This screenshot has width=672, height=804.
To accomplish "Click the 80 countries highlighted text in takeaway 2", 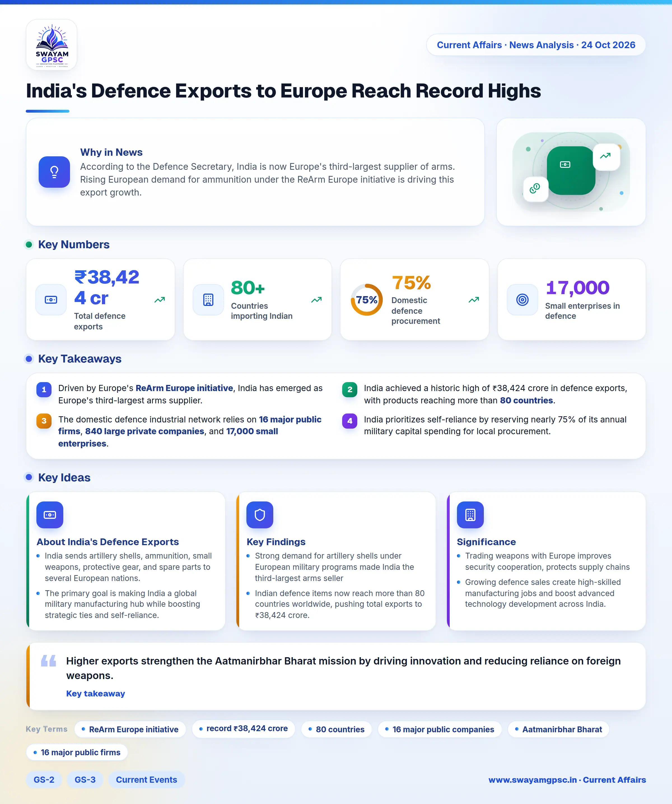I will click(x=527, y=401).
